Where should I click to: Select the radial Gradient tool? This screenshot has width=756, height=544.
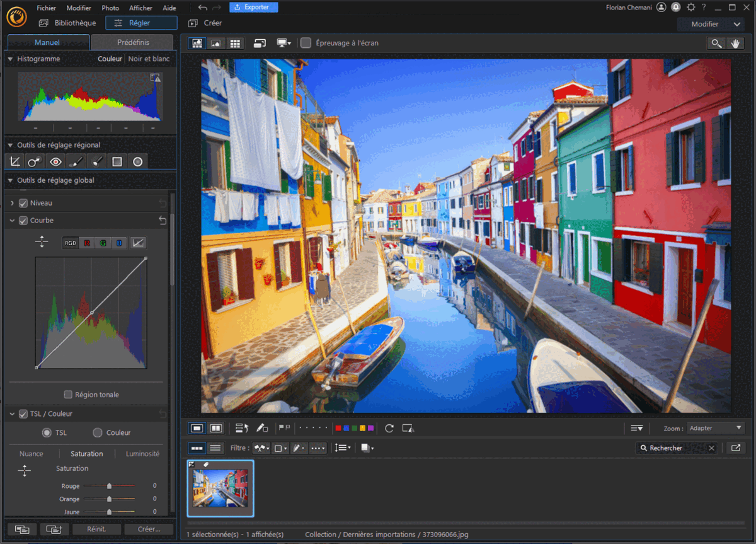coord(137,161)
